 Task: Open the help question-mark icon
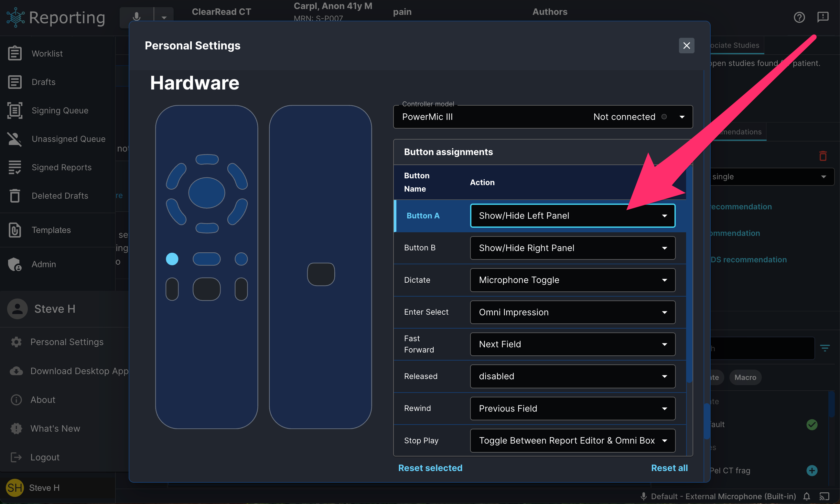pos(799,17)
